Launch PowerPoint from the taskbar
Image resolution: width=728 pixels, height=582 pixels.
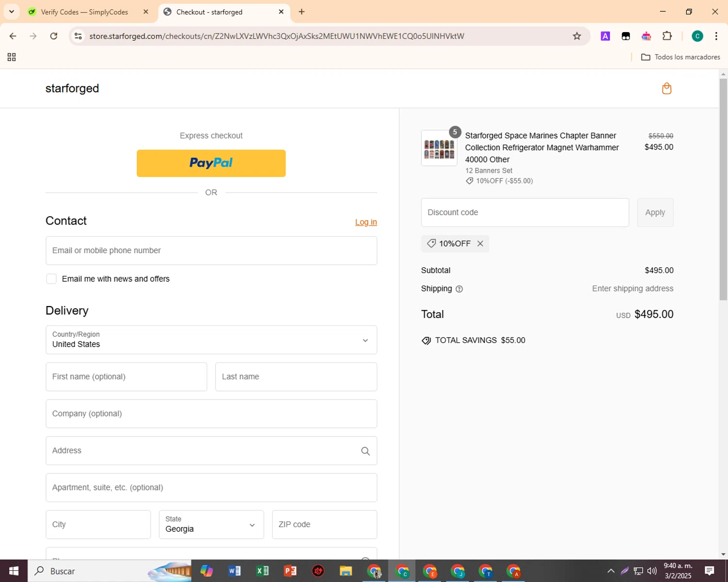point(290,571)
